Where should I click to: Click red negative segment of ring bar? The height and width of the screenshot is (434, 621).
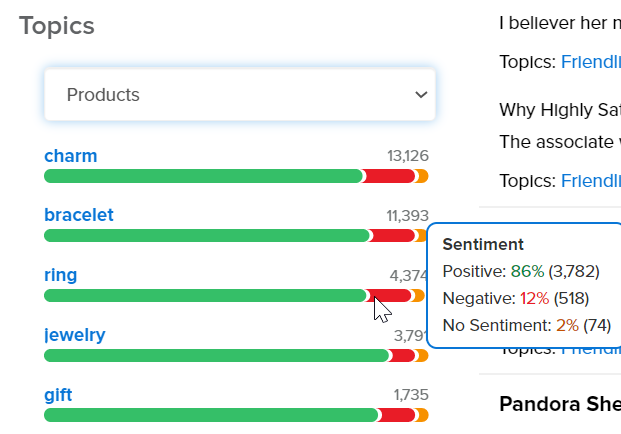(x=392, y=296)
